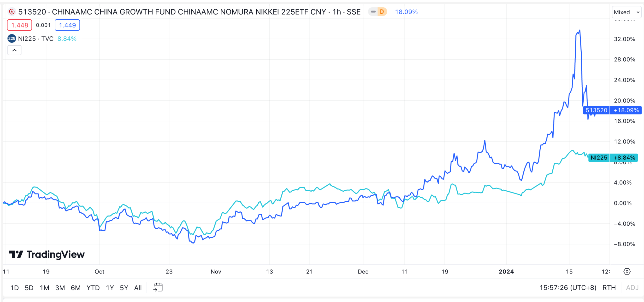The width and height of the screenshot is (644, 302).
Task: Click the TradingView logo watermark
Action: point(47,254)
